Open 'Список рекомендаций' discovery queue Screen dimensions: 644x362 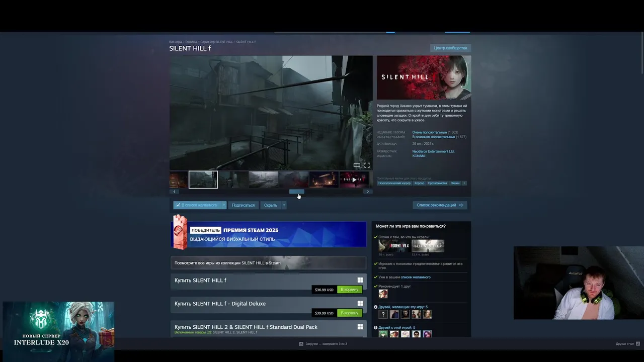pyautogui.click(x=440, y=205)
